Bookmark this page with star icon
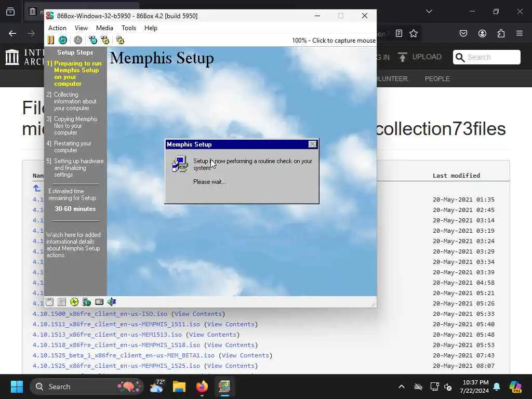 click(413, 33)
